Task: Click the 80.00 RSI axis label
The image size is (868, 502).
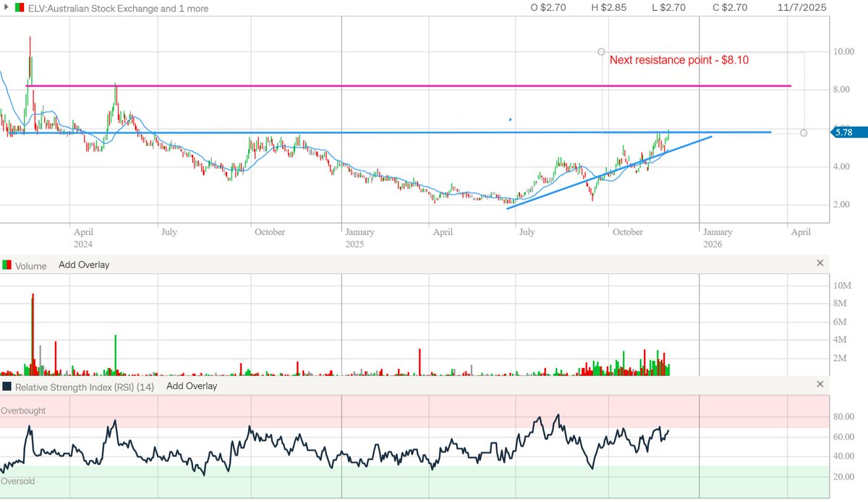Action: [843, 417]
